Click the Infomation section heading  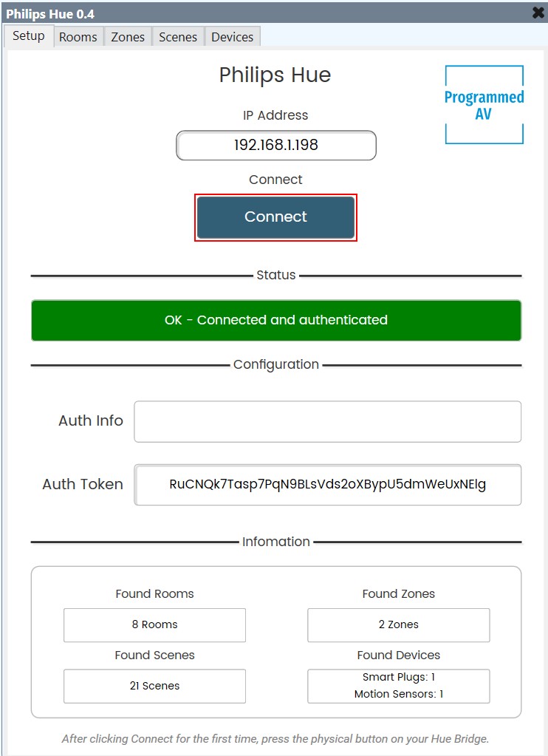[x=276, y=542]
